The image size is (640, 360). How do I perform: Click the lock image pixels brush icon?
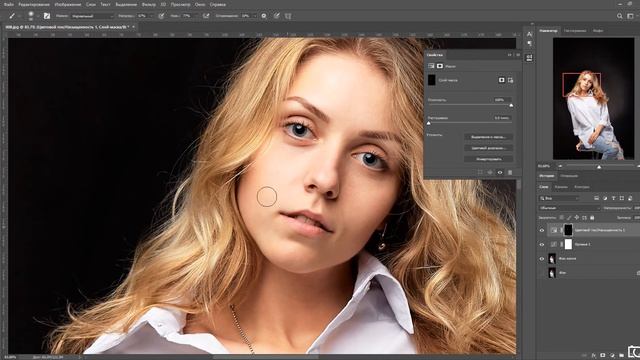click(x=569, y=218)
